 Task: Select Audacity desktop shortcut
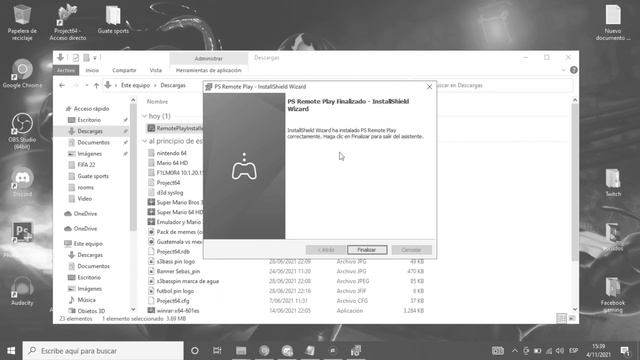click(x=22, y=291)
